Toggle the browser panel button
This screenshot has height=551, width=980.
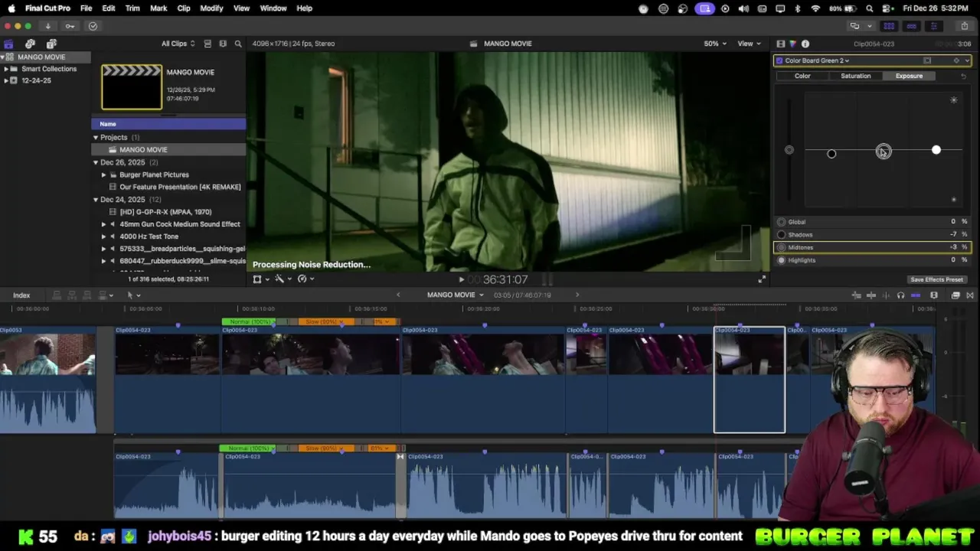coord(889,26)
